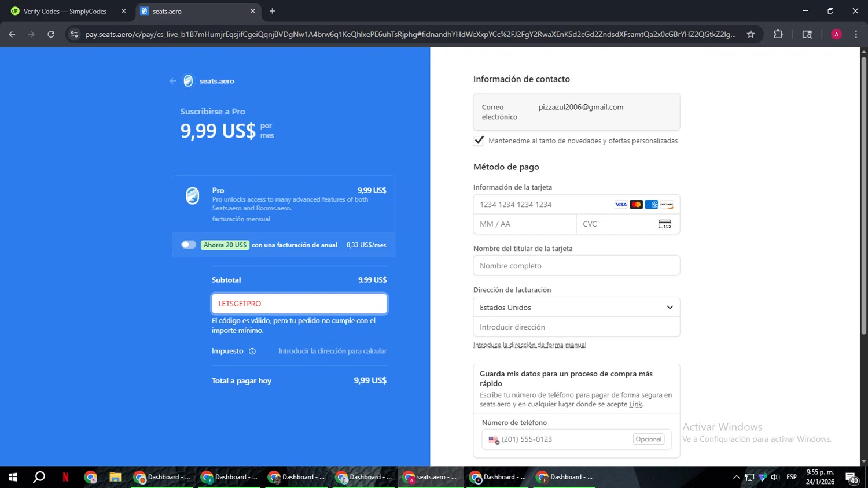Open the Link hyperlink in the save-data box
The width and height of the screenshot is (868, 488).
(635, 405)
